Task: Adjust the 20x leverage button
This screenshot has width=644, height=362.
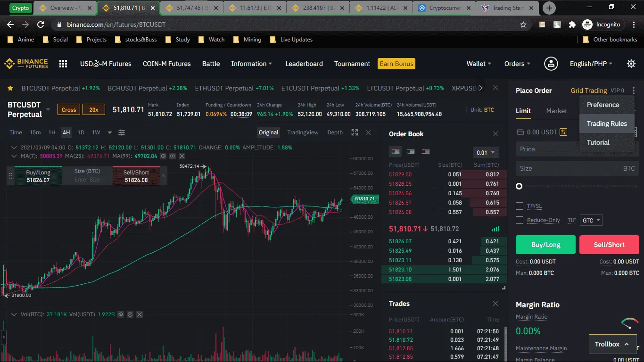Action: (x=94, y=110)
